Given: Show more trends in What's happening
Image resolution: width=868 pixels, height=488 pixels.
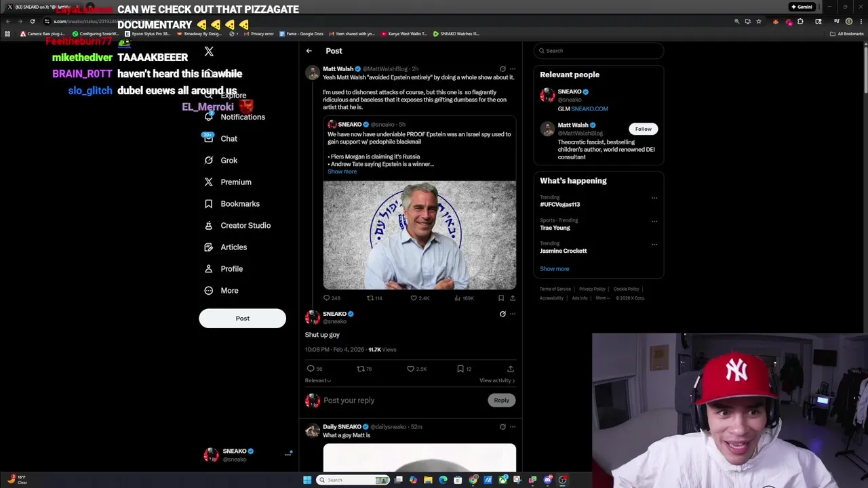Looking at the screenshot, I should 554,268.
